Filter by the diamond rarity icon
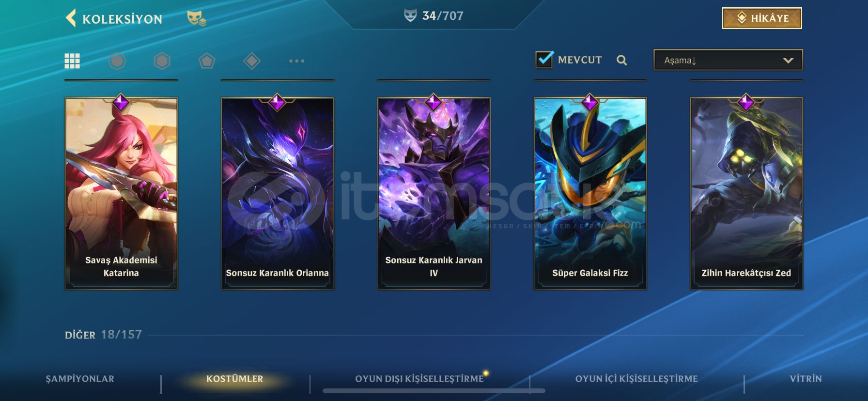This screenshot has height=401, width=868. [252, 61]
